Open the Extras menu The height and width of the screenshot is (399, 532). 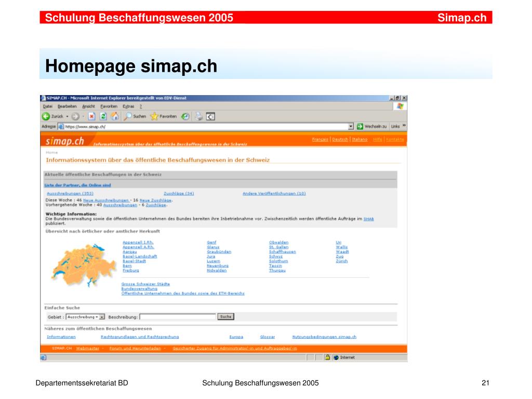(128, 106)
